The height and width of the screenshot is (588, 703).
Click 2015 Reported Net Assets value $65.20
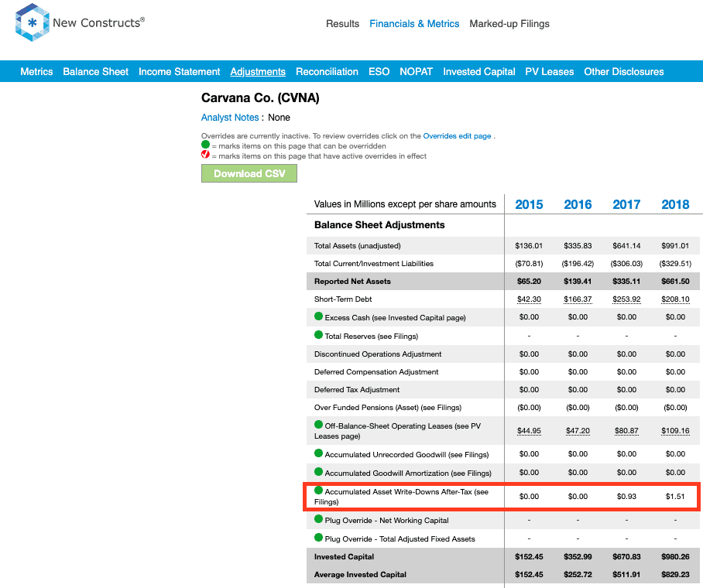tap(529, 282)
